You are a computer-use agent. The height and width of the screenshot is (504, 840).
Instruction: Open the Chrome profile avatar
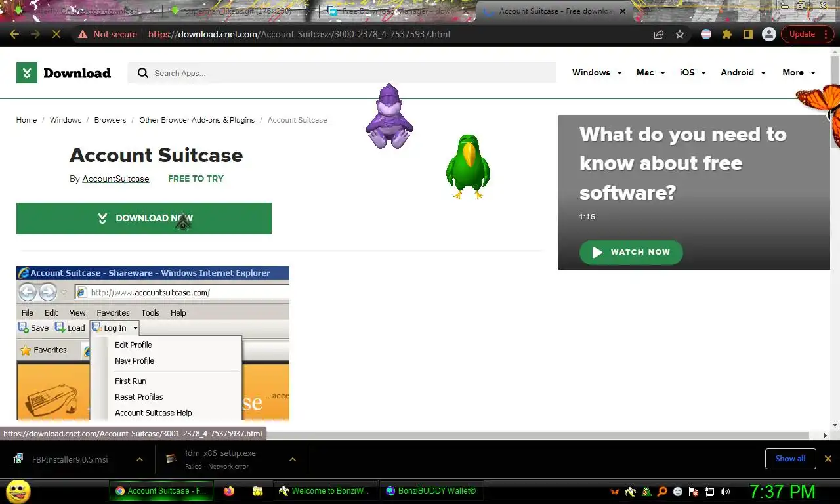[x=768, y=34]
